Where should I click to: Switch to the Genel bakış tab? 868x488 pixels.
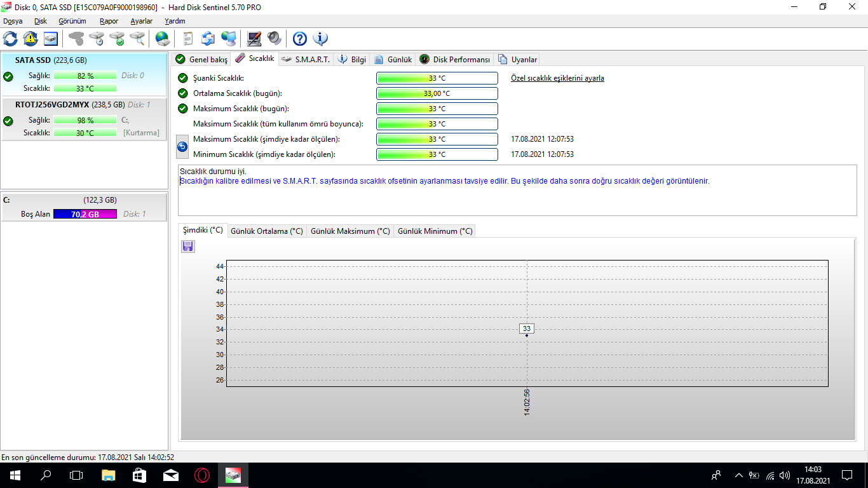coord(201,60)
